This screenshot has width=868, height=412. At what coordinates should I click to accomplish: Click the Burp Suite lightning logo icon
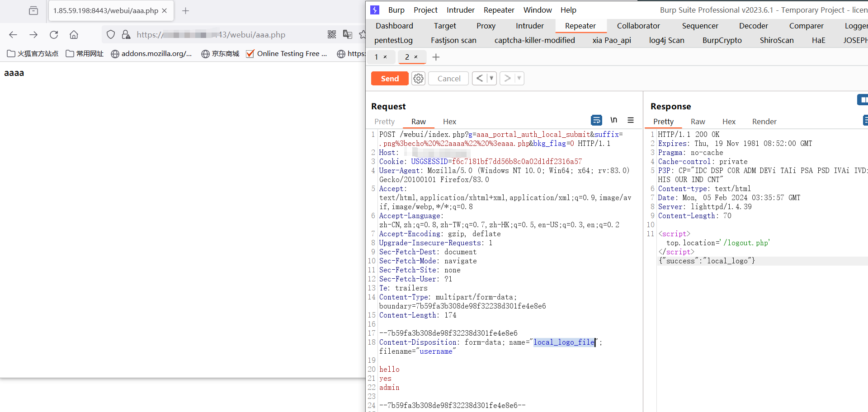(375, 10)
